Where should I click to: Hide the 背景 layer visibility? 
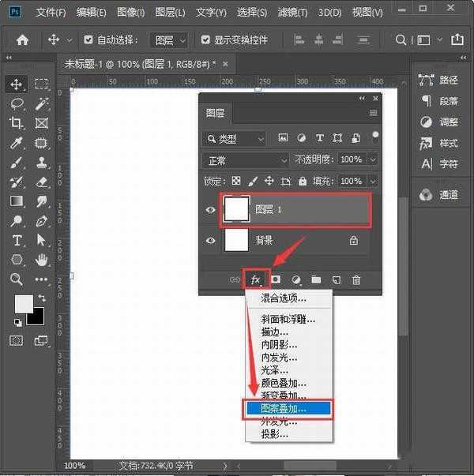[210, 241]
